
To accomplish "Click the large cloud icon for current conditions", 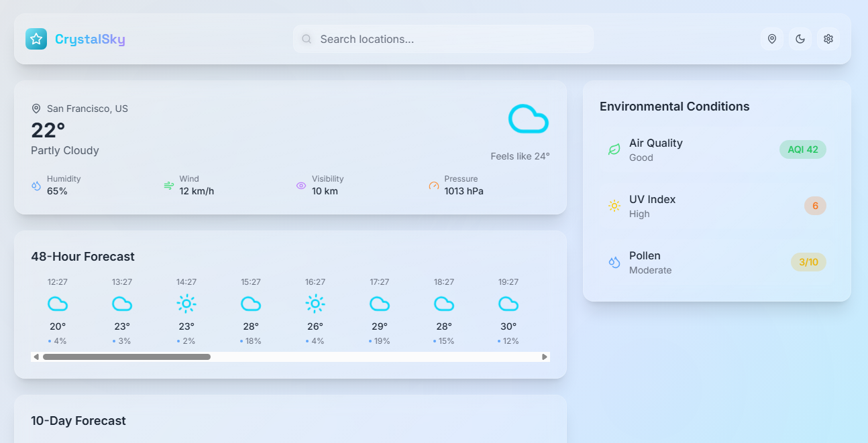I will pos(529,119).
